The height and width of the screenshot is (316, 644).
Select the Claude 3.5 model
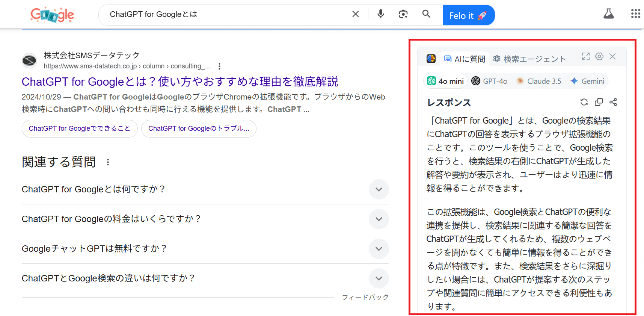click(x=539, y=81)
